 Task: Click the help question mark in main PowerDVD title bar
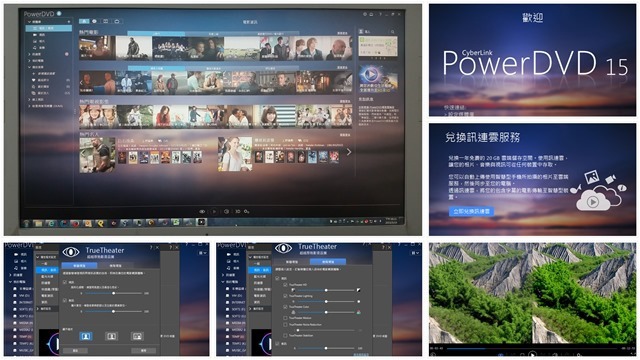pos(380,14)
